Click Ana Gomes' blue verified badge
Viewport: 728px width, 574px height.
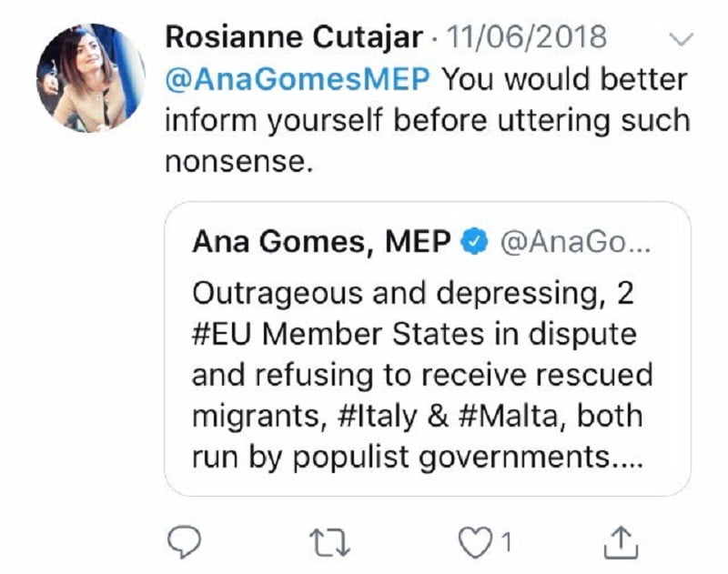point(474,242)
